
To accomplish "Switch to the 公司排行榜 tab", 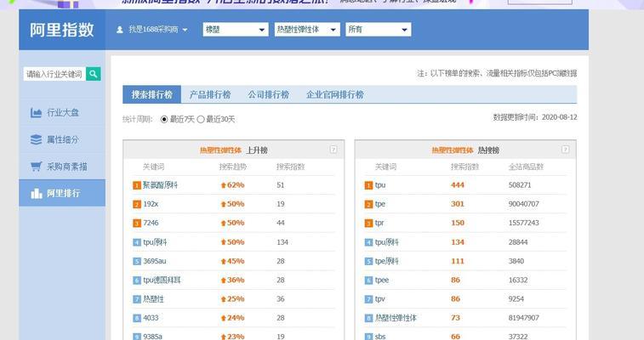I will pyautogui.click(x=269, y=94).
